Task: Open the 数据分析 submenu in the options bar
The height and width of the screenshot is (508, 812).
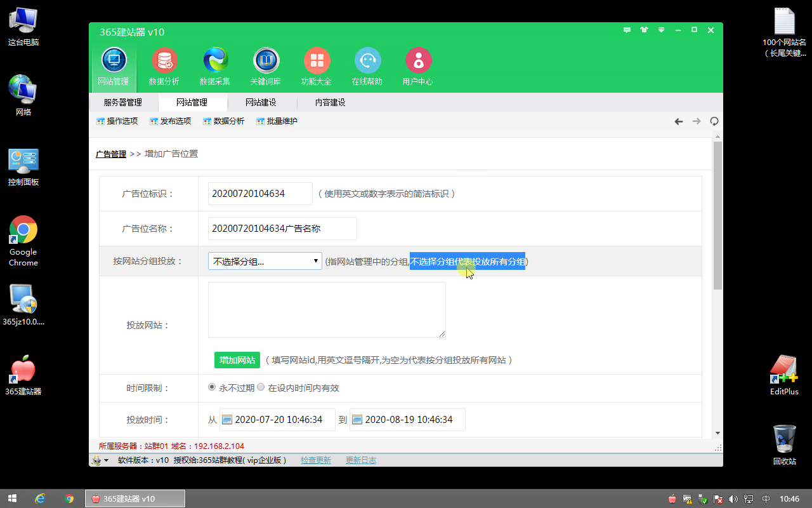Action: [223, 121]
